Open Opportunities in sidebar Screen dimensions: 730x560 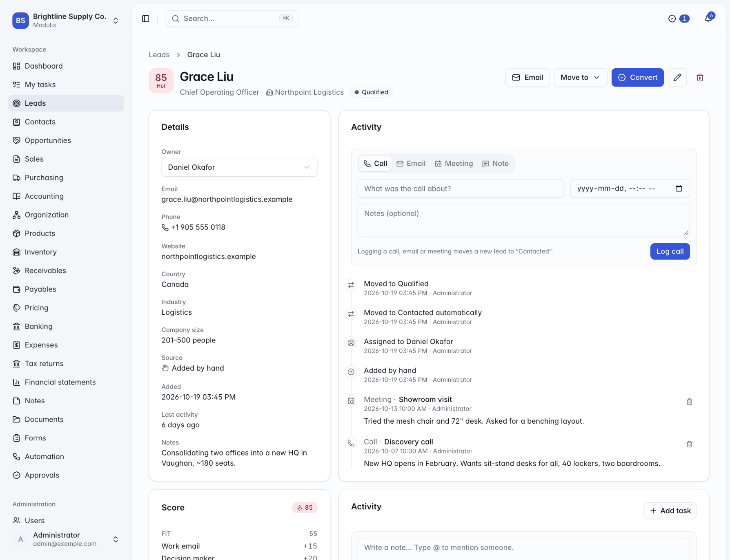[x=66, y=140]
